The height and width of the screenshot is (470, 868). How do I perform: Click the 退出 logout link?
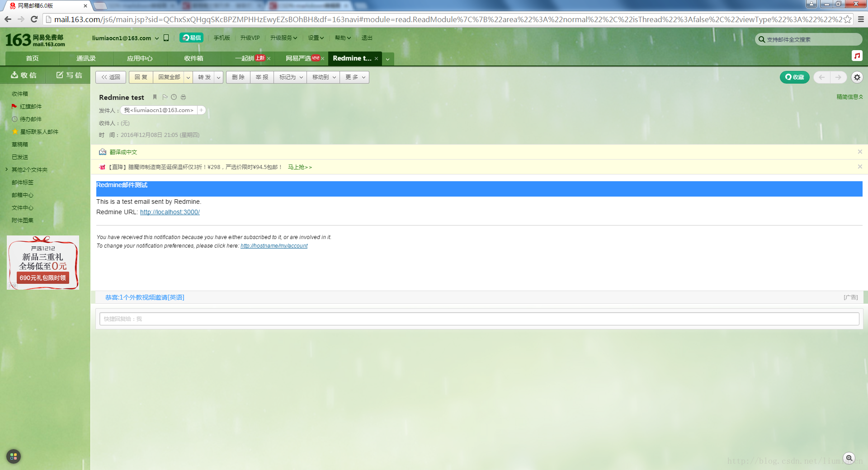pyautogui.click(x=367, y=38)
